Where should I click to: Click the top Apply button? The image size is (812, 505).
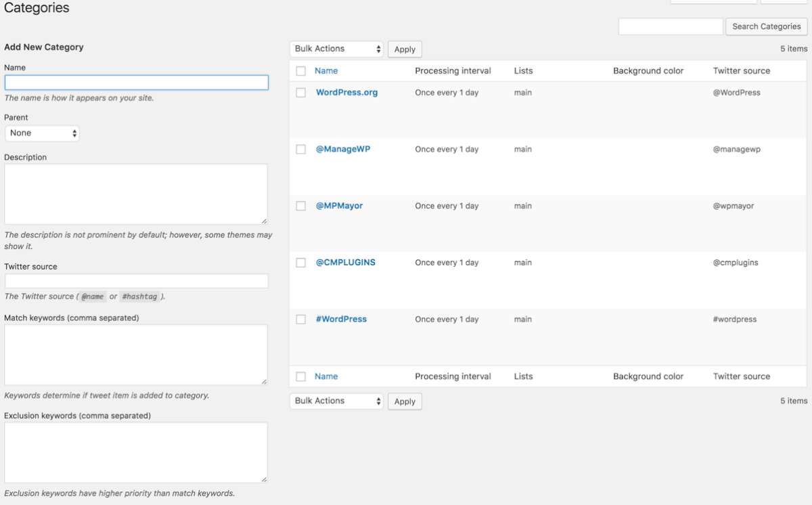pos(405,49)
